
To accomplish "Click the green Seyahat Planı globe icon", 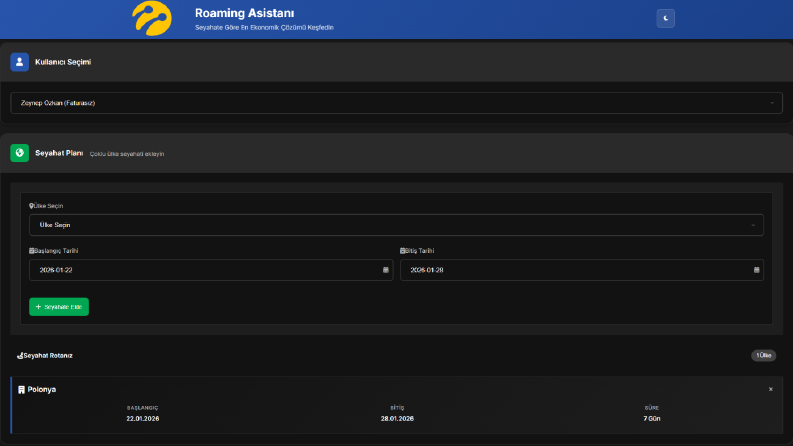I will tap(19, 153).
